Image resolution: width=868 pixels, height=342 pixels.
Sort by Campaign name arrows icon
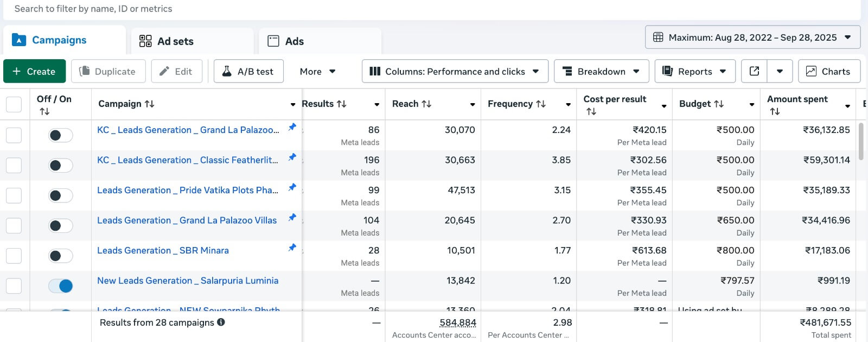click(x=149, y=104)
